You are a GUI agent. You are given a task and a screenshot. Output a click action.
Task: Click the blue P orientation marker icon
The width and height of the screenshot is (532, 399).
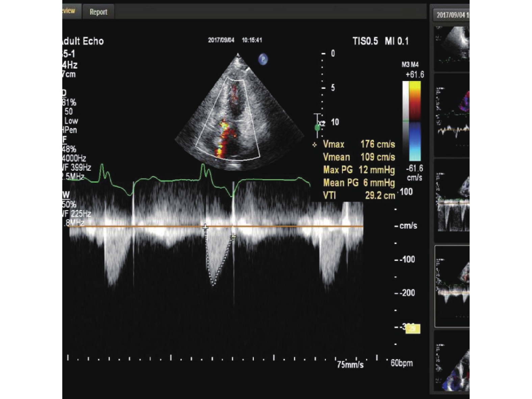pyautogui.click(x=263, y=59)
